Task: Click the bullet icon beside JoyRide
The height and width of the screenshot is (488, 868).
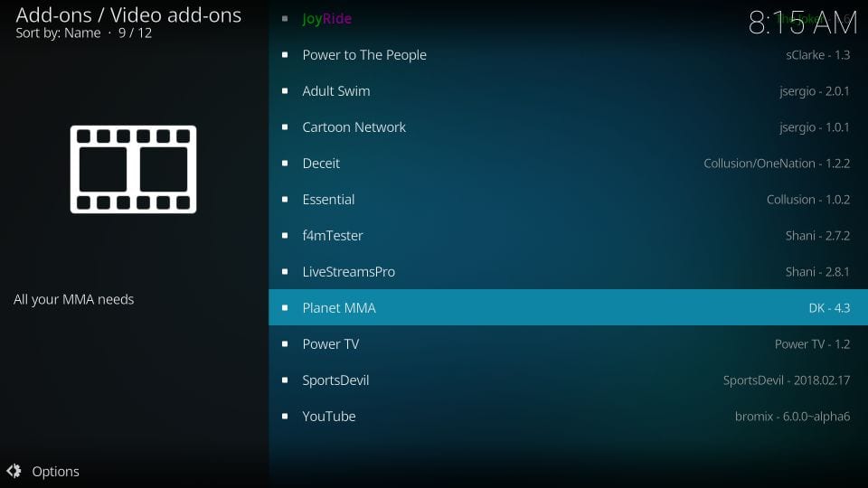Action: pyautogui.click(x=285, y=19)
